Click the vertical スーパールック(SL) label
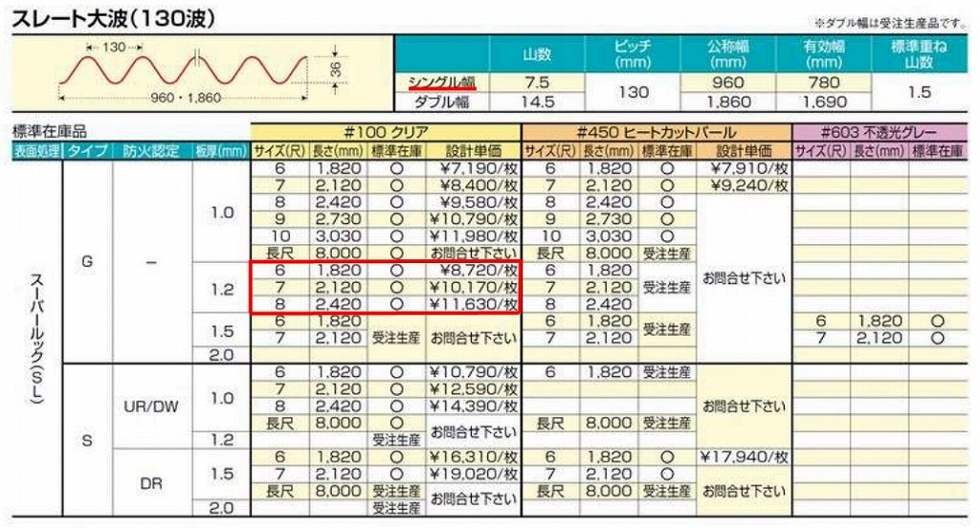Screen dimensions: 980x528 (35, 340)
